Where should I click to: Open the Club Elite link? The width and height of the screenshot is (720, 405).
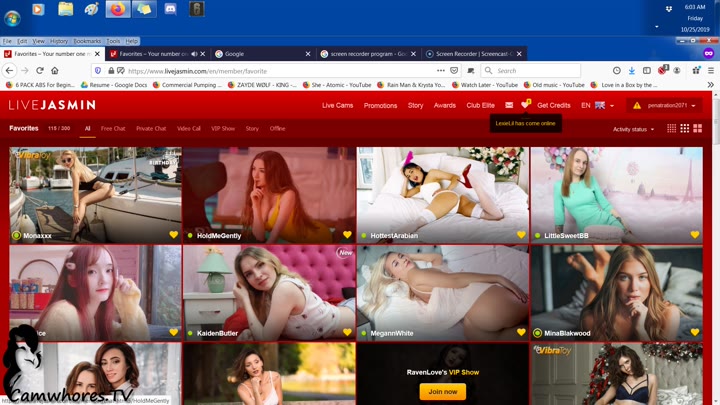(x=480, y=105)
